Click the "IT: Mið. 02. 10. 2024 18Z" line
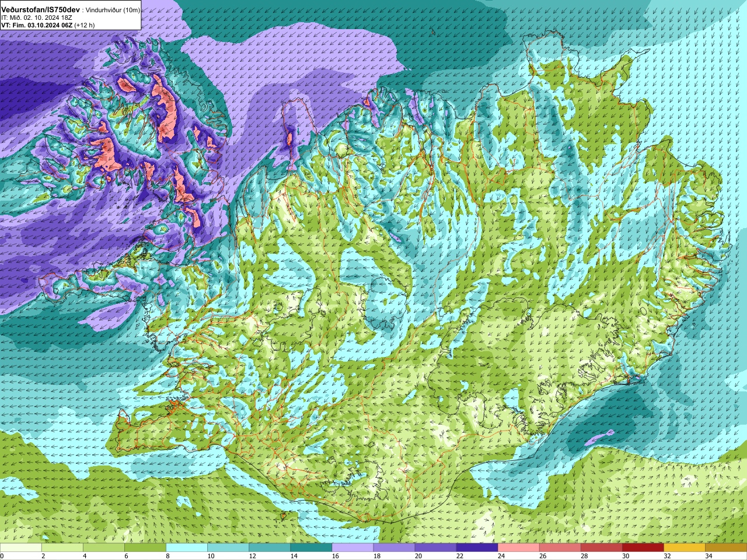 click(36, 18)
